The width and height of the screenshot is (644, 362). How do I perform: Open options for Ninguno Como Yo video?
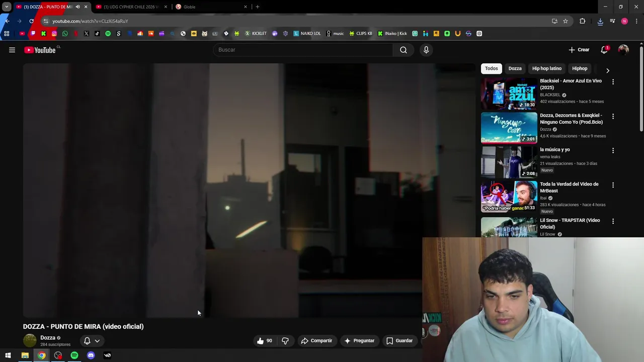(x=613, y=116)
